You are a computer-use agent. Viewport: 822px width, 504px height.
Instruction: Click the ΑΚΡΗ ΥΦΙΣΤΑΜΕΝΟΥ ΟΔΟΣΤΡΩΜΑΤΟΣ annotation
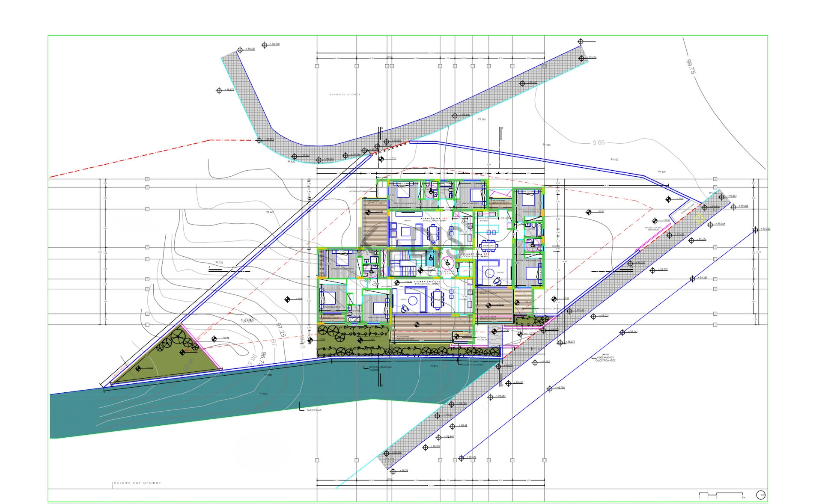[605, 358]
